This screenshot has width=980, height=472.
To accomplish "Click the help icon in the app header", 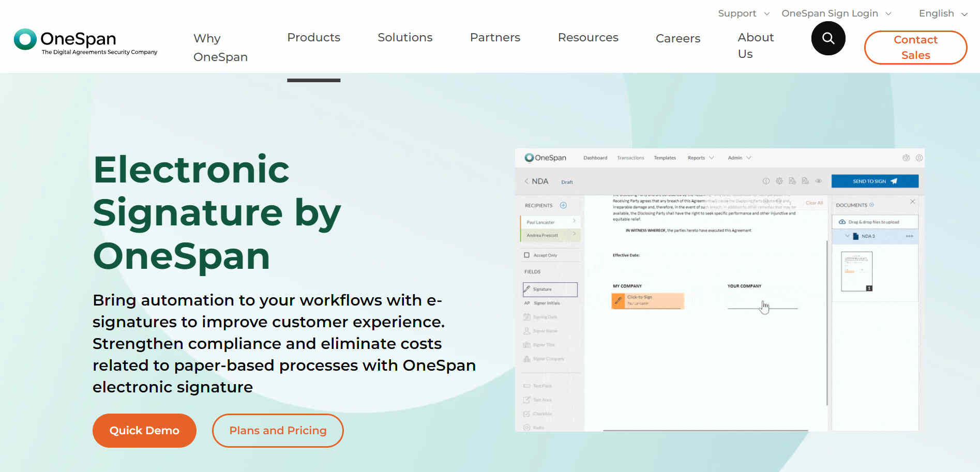I will (919, 158).
